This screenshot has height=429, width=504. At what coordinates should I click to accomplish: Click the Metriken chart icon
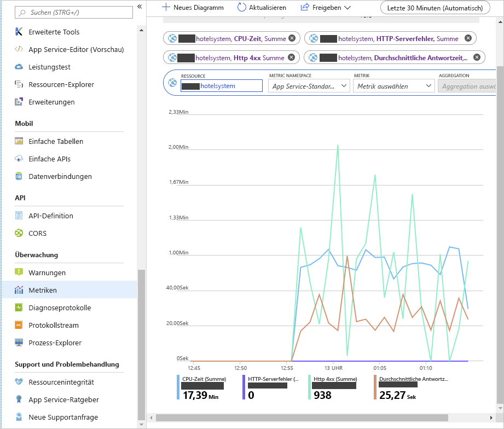19,290
